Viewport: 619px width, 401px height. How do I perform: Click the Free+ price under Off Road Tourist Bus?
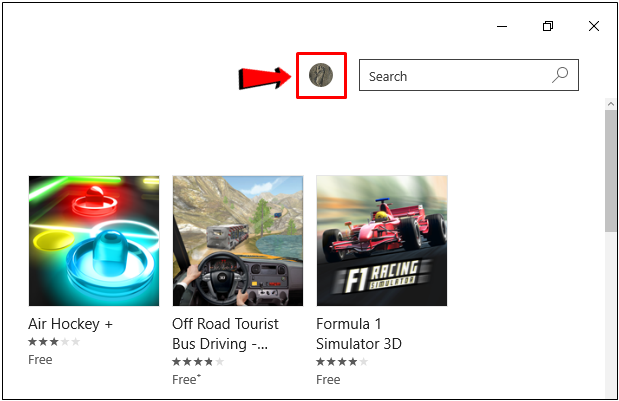click(x=185, y=379)
